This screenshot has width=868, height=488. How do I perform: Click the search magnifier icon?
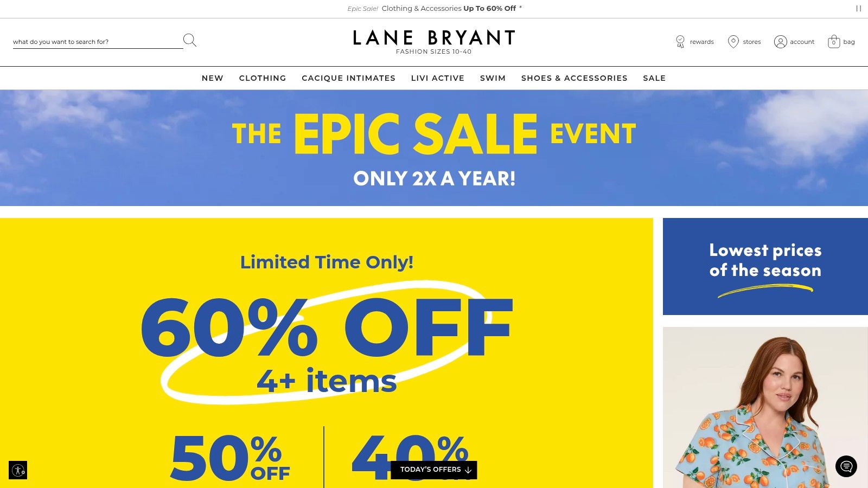pyautogui.click(x=189, y=40)
